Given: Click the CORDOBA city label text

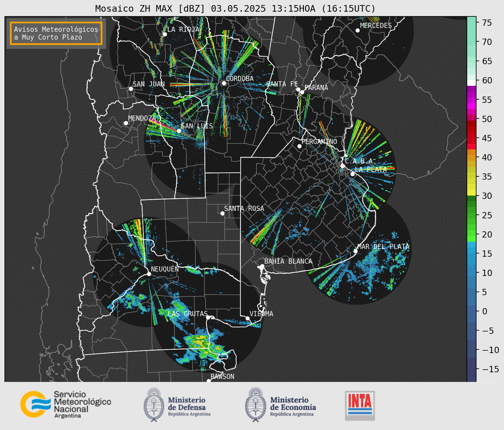Looking at the screenshot, I should coord(240,79).
